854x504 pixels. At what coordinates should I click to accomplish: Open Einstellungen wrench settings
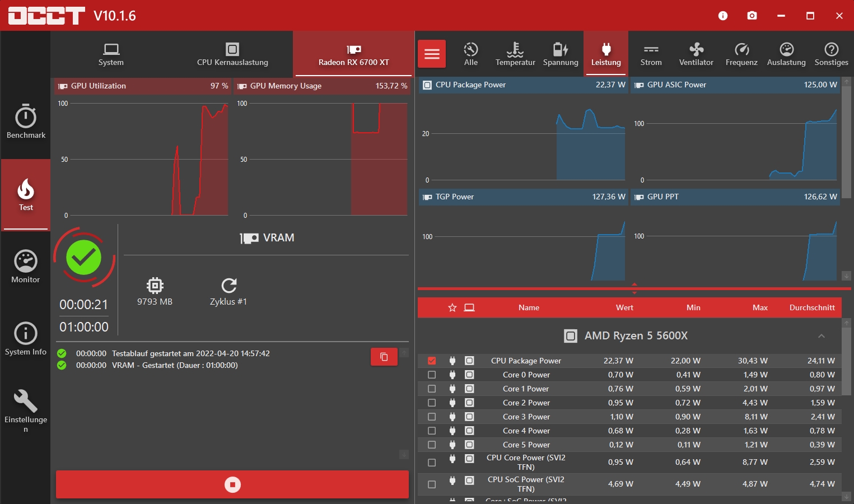(x=26, y=410)
